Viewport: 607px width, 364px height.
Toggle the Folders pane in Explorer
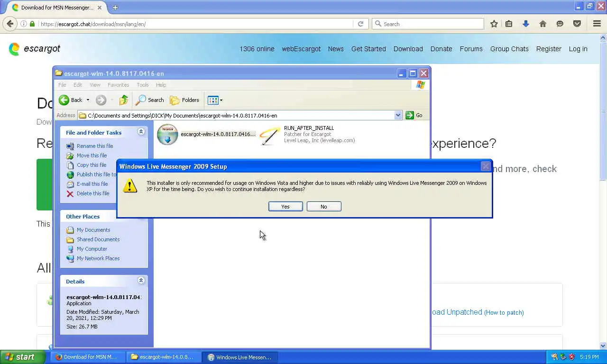(184, 100)
